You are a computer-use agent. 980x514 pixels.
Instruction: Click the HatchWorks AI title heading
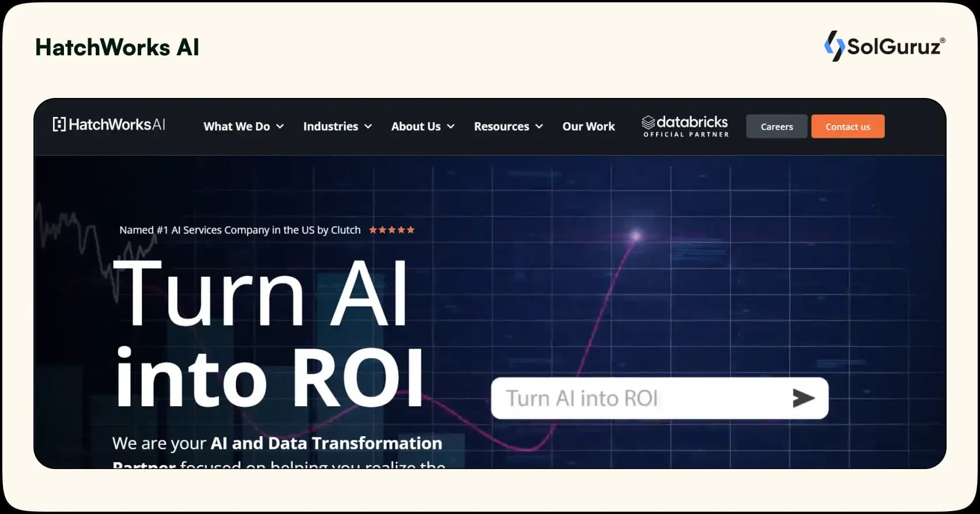[117, 47]
